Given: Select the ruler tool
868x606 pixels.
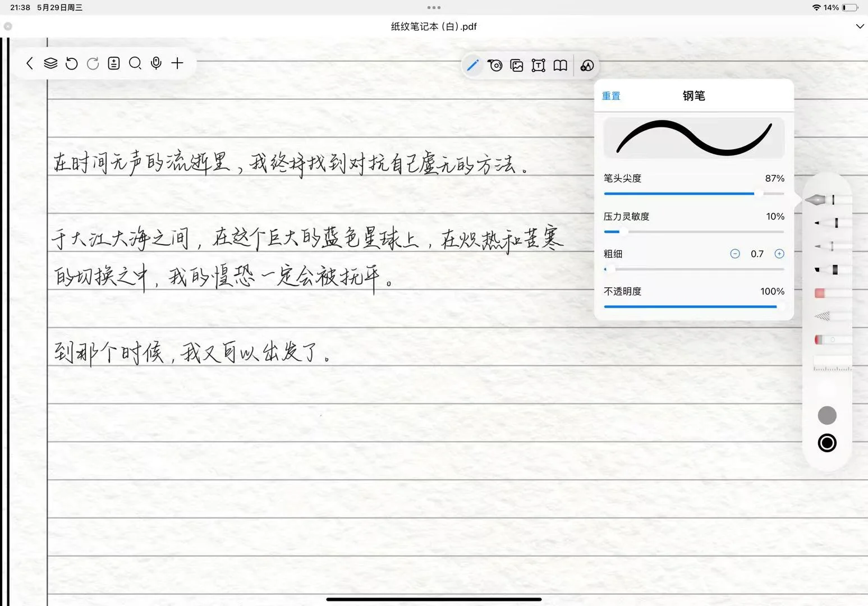Looking at the screenshot, I should pyautogui.click(x=832, y=364).
